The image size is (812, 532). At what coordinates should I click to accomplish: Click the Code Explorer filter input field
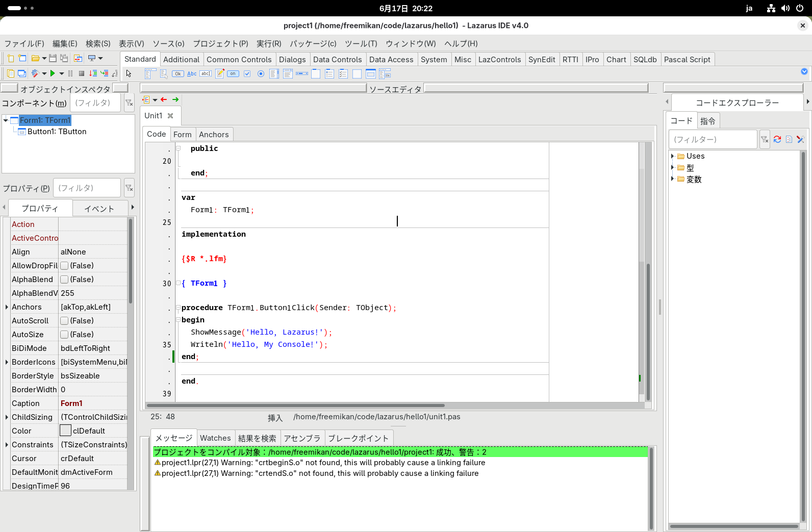[x=713, y=139]
